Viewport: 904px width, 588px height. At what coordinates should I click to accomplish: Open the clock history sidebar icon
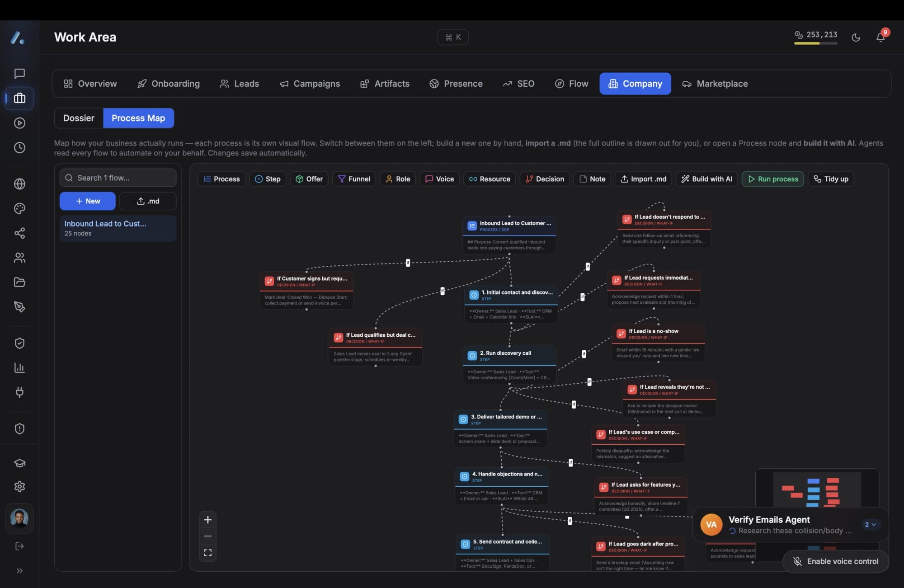pyautogui.click(x=19, y=147)
